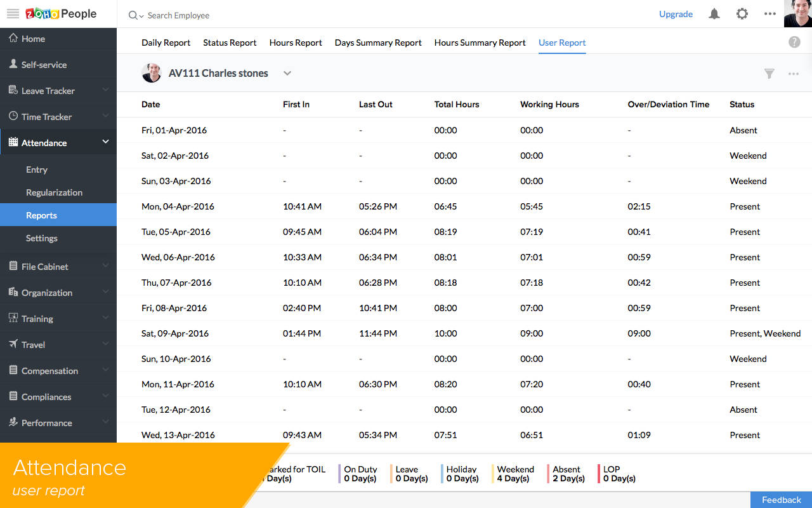The height and width of the screenshot is (508, 812).
Task: Open the Hours Summary Report tab
Action: (480, 43)
